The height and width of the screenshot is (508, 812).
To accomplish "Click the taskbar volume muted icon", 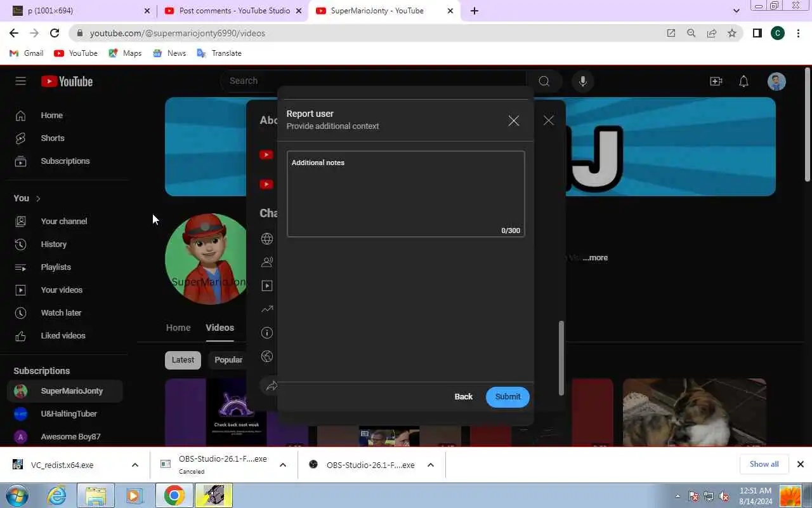I will 724,497.
